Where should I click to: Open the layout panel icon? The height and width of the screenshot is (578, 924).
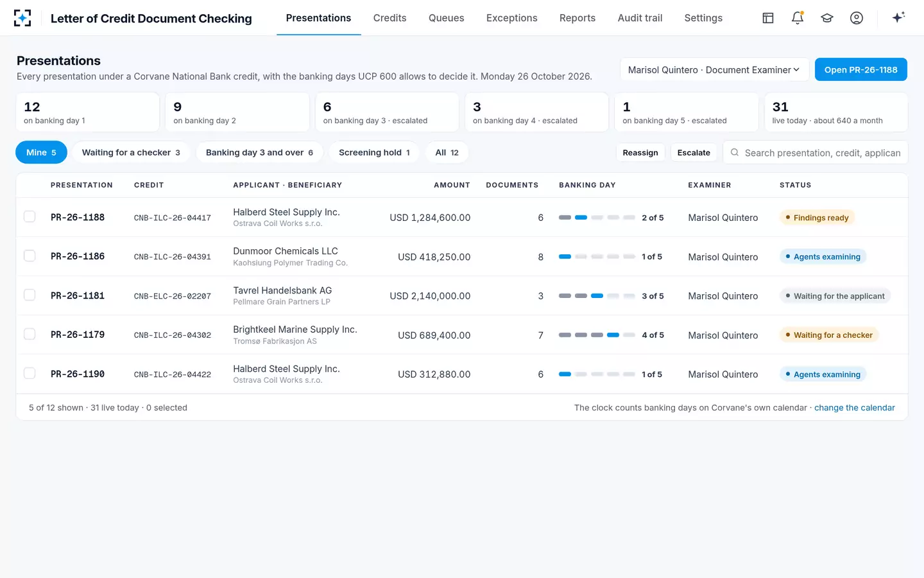pyautogui.click(x=768, y=18)
